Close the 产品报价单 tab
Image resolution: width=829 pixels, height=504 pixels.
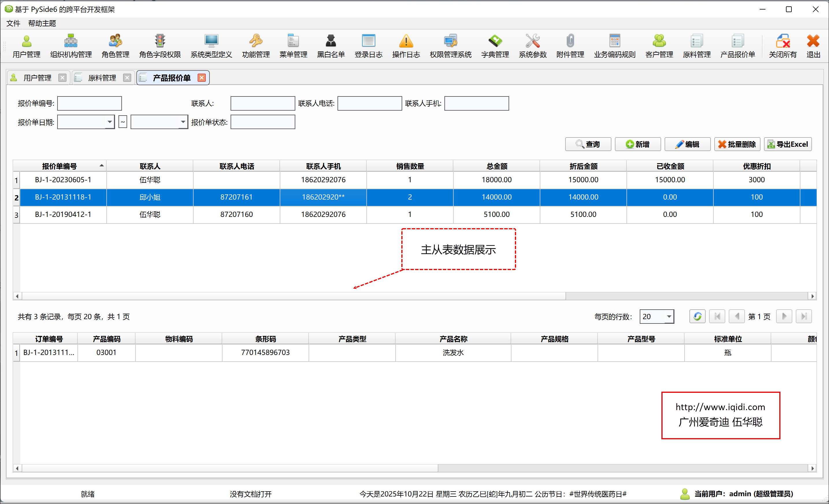pos(201,78)
